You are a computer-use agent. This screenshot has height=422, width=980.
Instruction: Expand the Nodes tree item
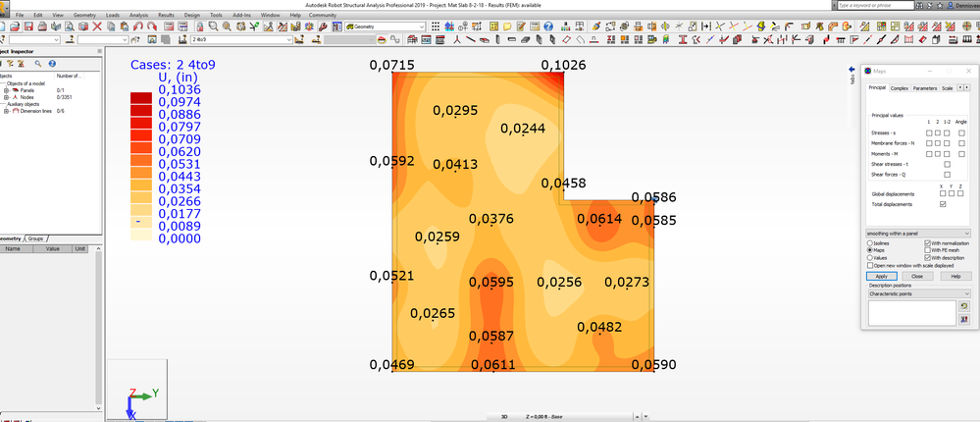pyautogui.click(x=6, y=97)
